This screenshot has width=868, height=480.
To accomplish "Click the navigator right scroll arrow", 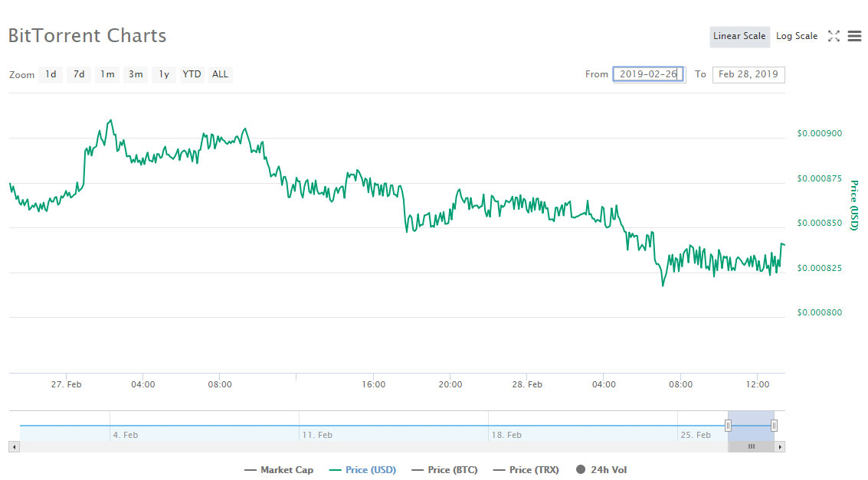I will tap(779, 447).
